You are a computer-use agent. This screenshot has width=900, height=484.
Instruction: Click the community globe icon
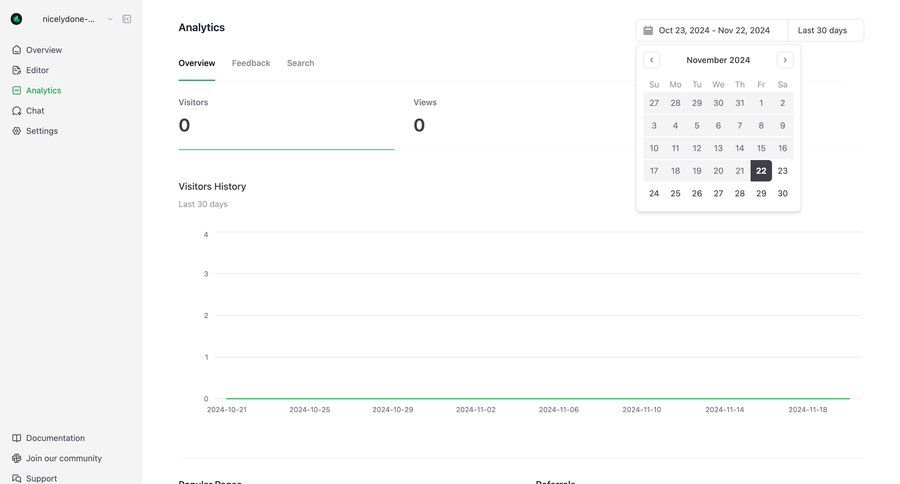[17, 458]
